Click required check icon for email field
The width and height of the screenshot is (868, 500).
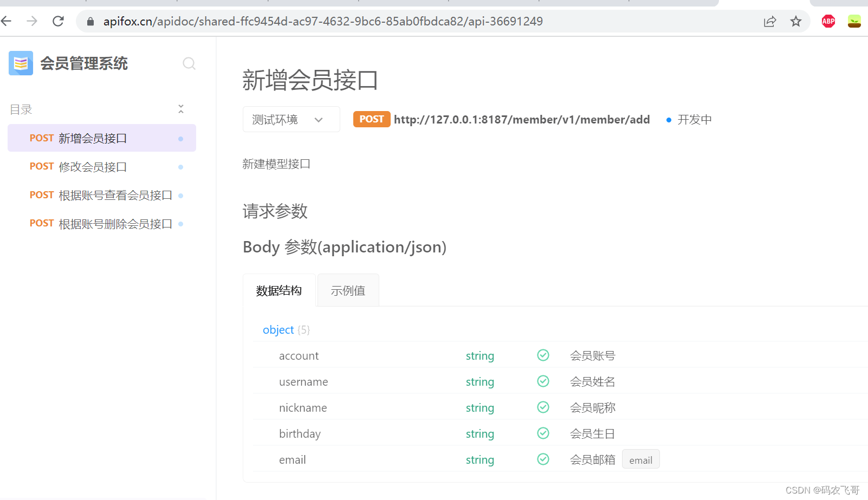pyautogui.click(x=543, y=459)
